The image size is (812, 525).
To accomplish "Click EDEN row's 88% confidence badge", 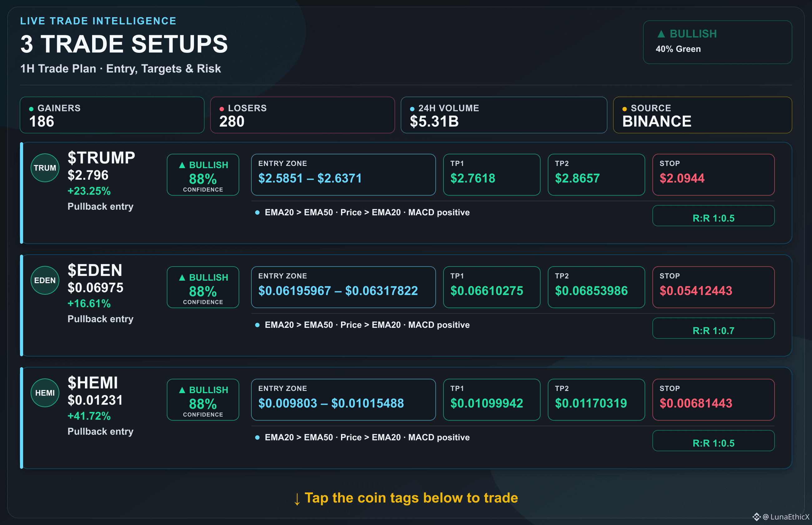I will pos(203,287).
